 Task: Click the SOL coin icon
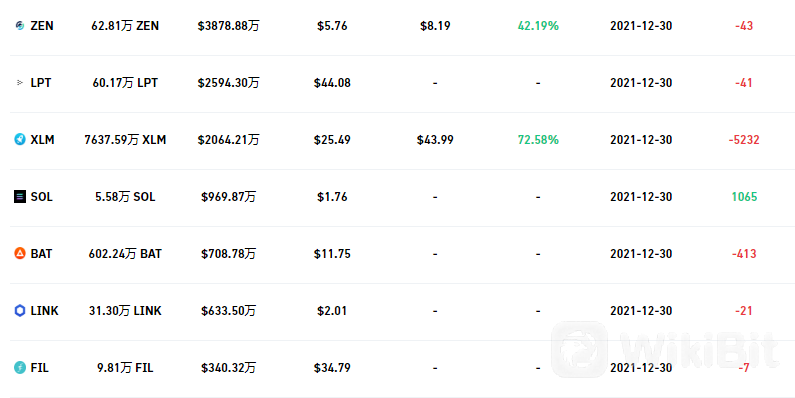pos(20,197)
